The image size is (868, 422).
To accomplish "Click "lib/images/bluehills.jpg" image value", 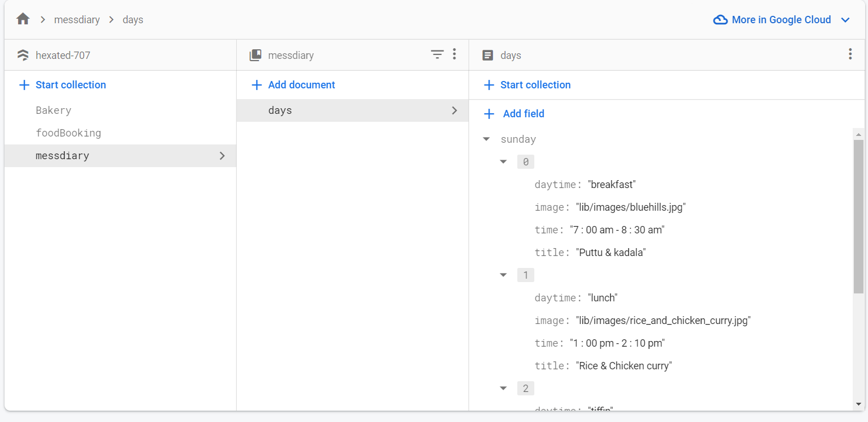I will 631,207.
